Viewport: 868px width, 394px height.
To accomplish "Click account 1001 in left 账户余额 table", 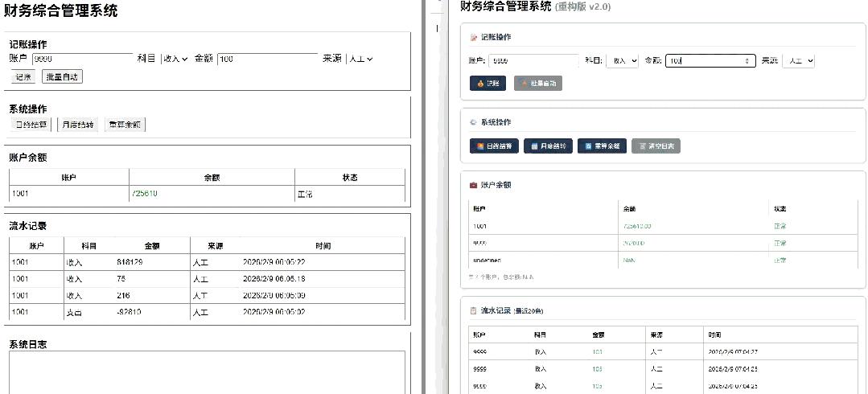I will [x=20, y=194].
